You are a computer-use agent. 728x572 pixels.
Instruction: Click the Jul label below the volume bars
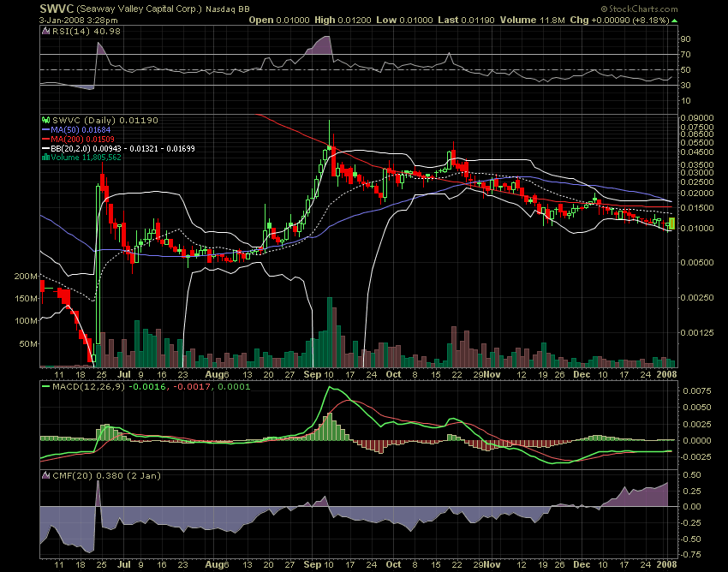[x=124, y=375]
